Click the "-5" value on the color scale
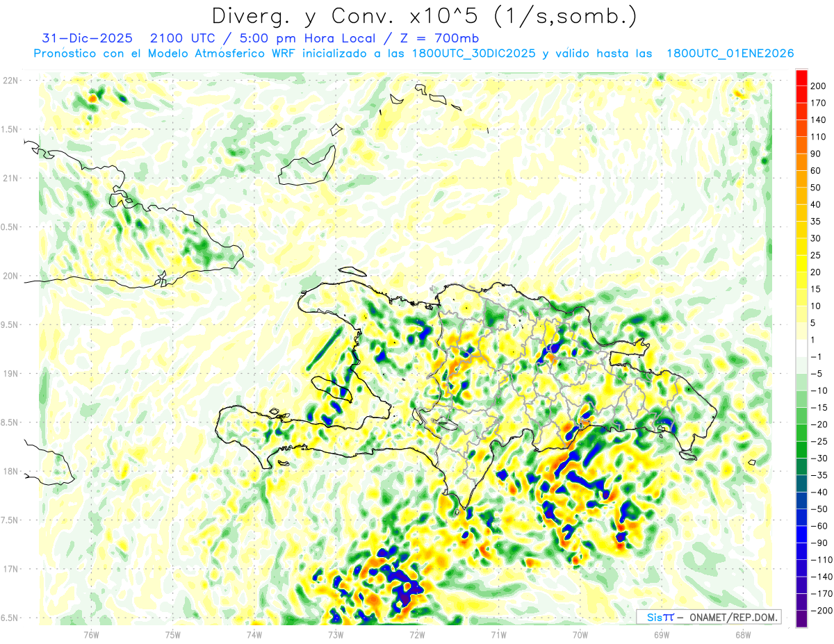834x644 pixels. [x=816, y=374]
